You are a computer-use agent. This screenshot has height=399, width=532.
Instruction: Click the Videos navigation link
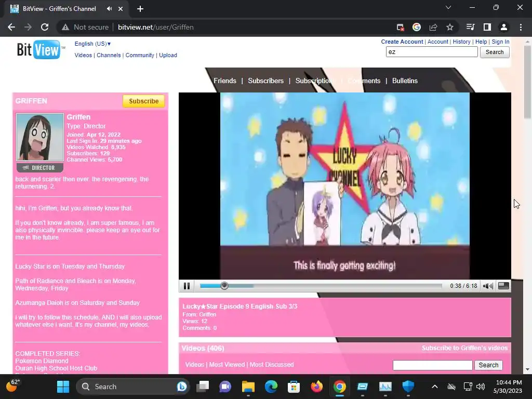[83, 55]
